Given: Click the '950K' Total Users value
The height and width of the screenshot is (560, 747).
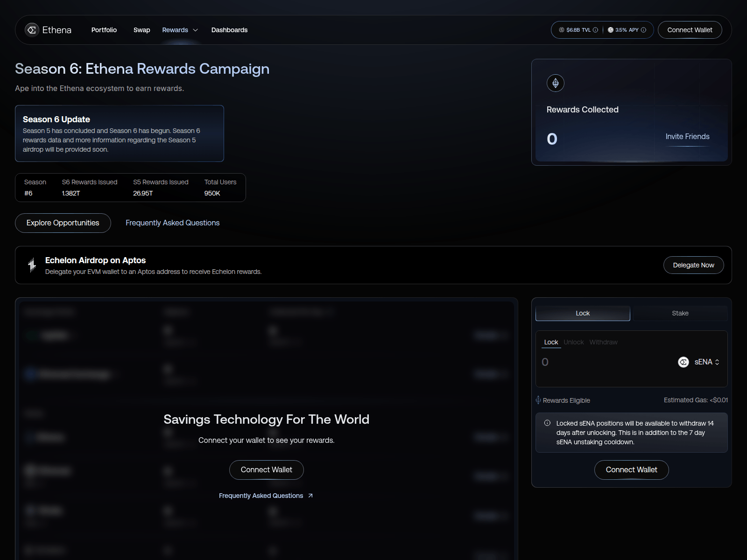Looking at the screenshot, I should [212, 193].
